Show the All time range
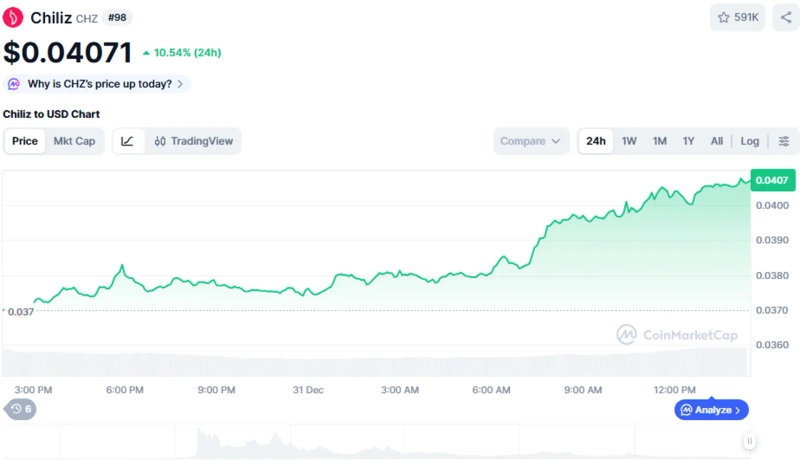This screenshot has height=460, width=800. coord(717,141)
